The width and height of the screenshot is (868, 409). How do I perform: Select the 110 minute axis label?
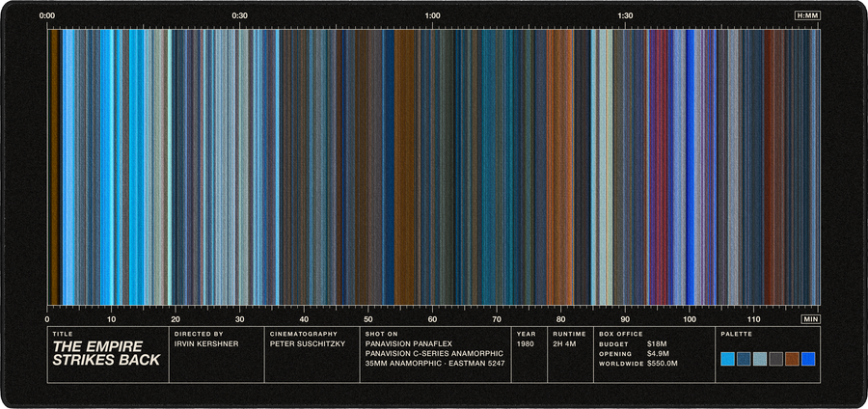pyautogui.click(x=753, y=319)
